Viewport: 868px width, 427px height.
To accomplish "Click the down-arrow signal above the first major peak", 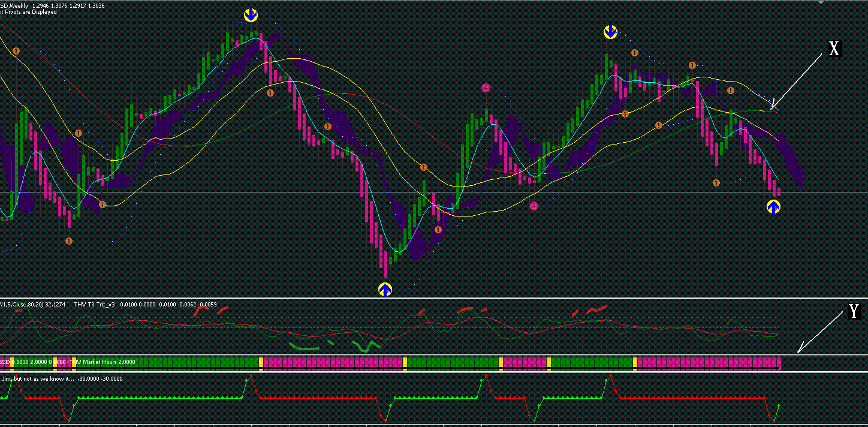I will (x=251, y=15).
